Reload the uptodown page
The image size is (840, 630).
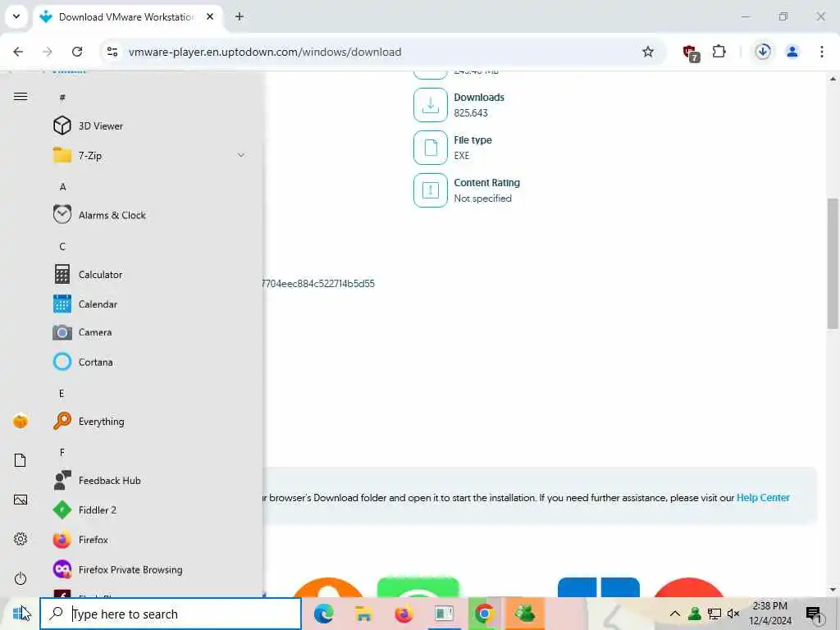point(77,52)
